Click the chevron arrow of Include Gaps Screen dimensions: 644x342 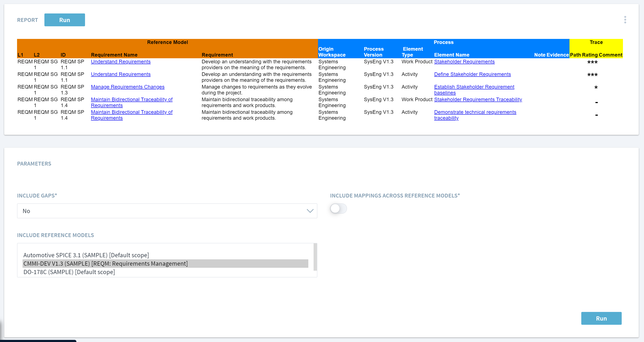(x=310, y=211)
